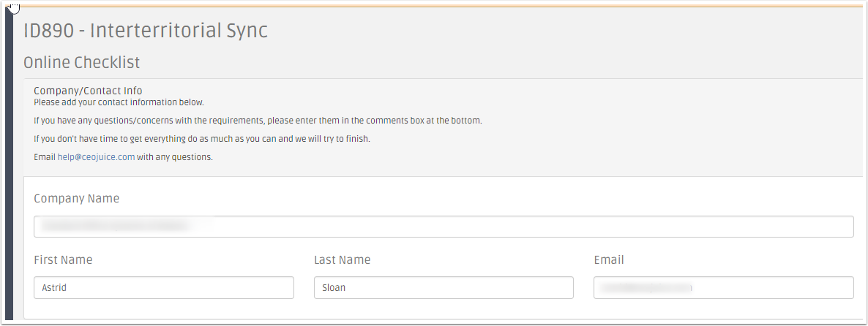Click the questions/concerns comments box instruction line
Screen dimensions: 868x326
258,121
